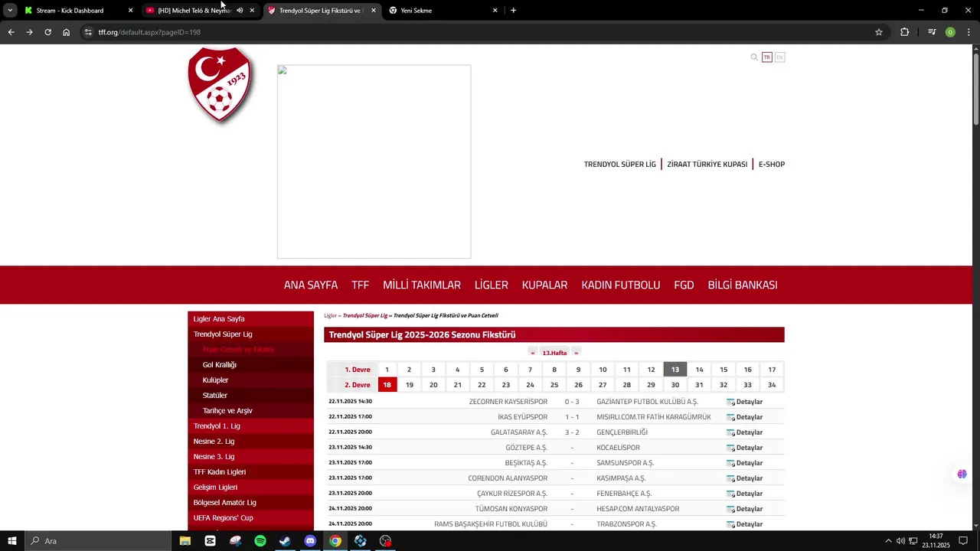Screen dimensions: 980x551
Task: Go to previous week with « arrow
Action: coord(533,353)
